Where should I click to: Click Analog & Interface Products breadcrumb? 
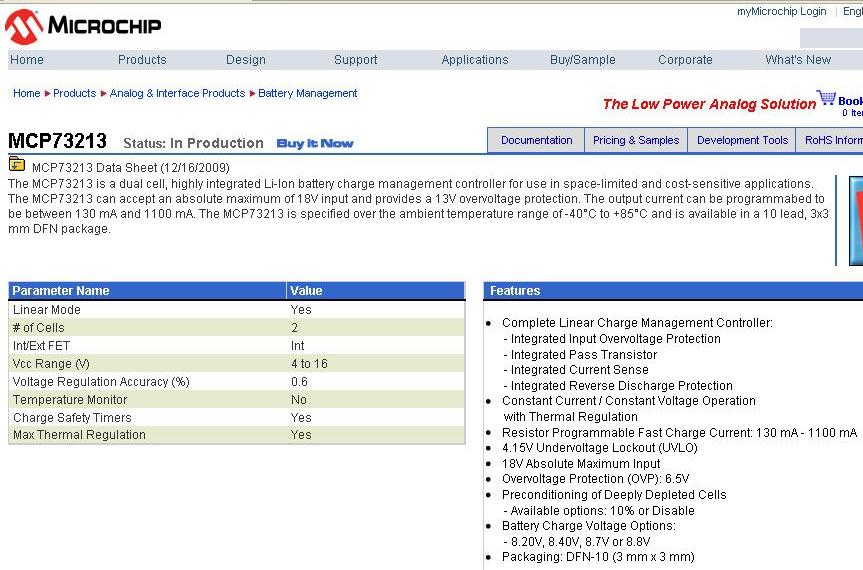(x=177, y=94)
